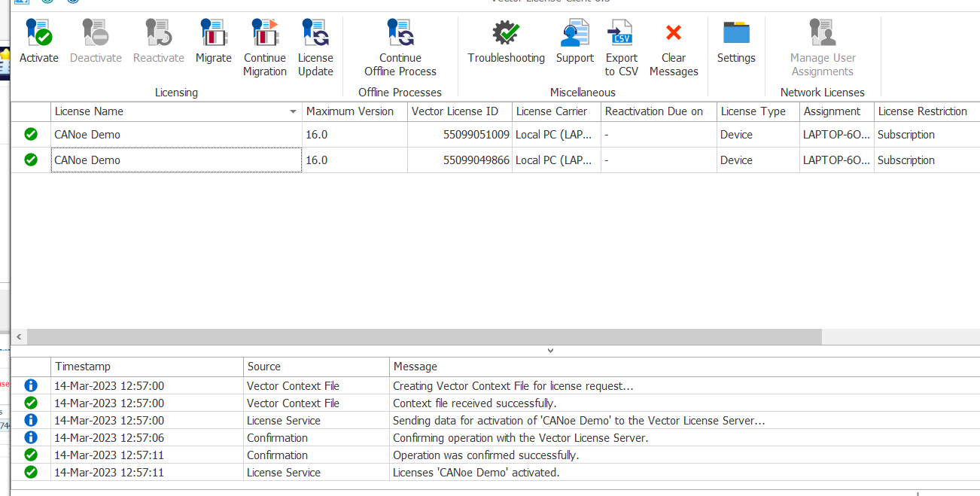Click 'Confirming operation with the Vector License Server' message
Viewport: 980px width, 496px height.
(x=521, y=438)
